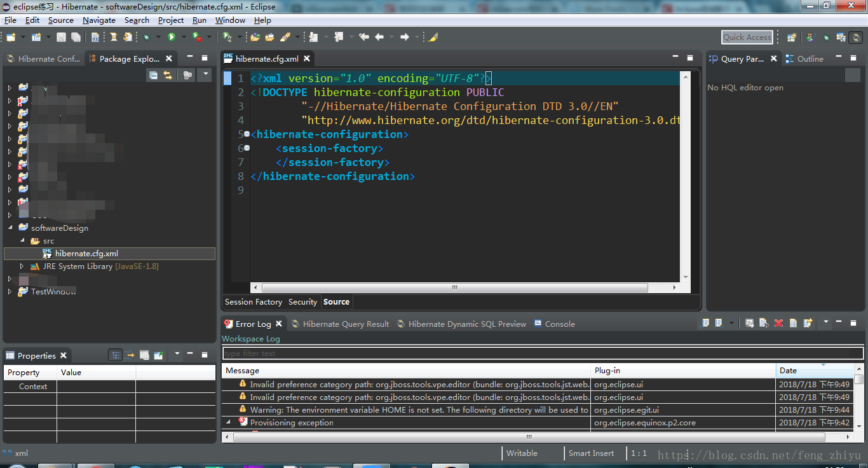
Task: Click Last Edit Location arrow icon
Action: tap(364, 38)
